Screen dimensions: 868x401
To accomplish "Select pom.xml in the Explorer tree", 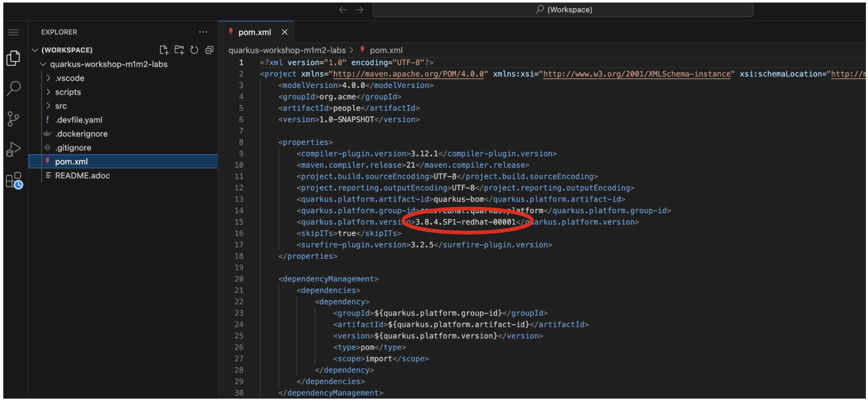I will [124, 161].
